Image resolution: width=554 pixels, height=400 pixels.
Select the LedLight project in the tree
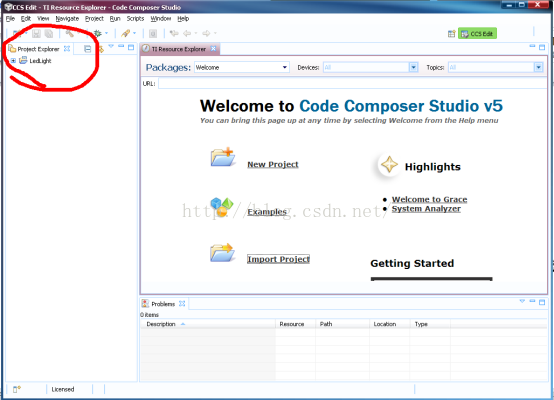40,61
